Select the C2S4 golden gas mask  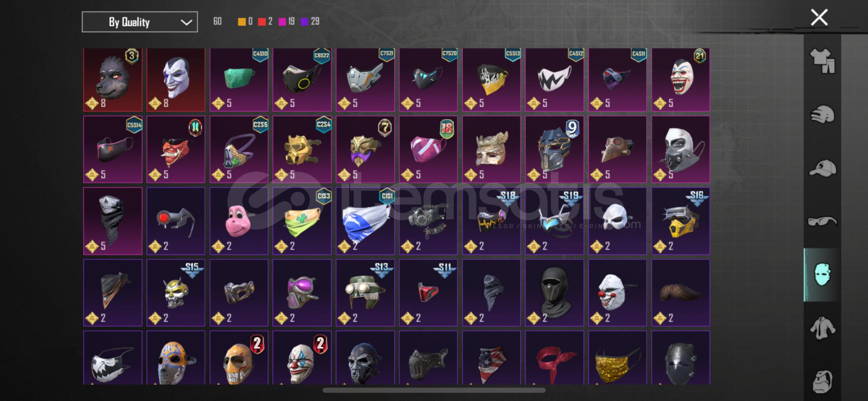(302, 149)
